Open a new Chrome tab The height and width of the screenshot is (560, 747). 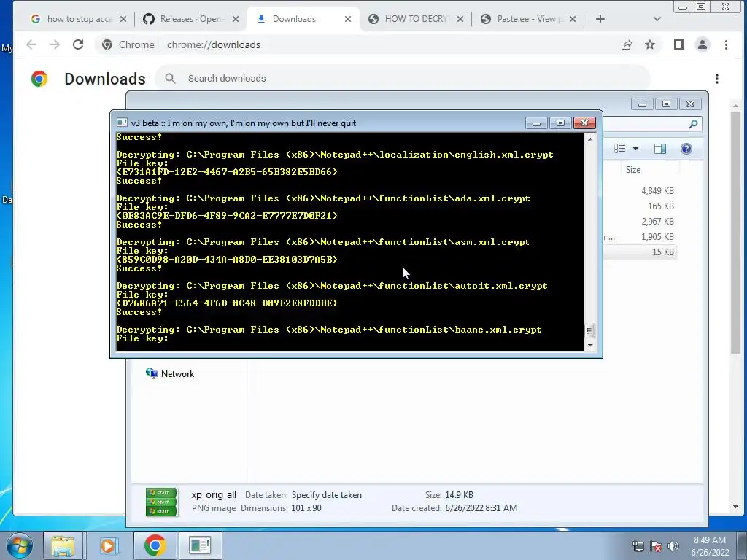point(600,19)
